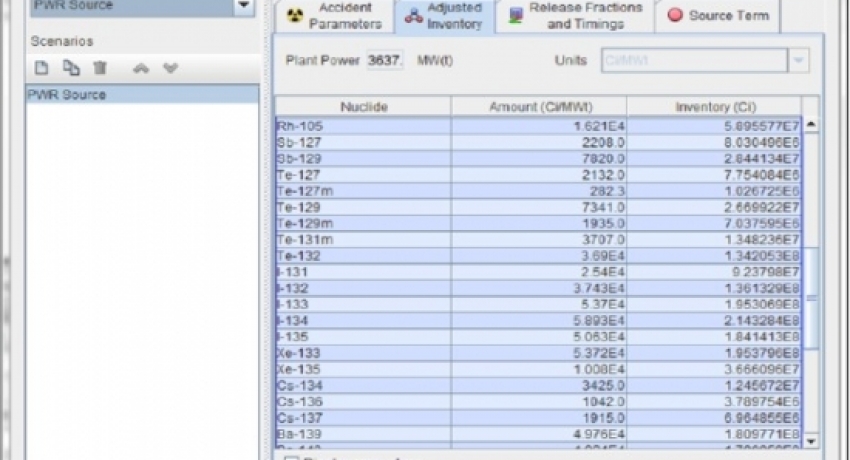Delete scenario with the trash icon
This screenshot has height=460, width=850.
tap(100, 68)
